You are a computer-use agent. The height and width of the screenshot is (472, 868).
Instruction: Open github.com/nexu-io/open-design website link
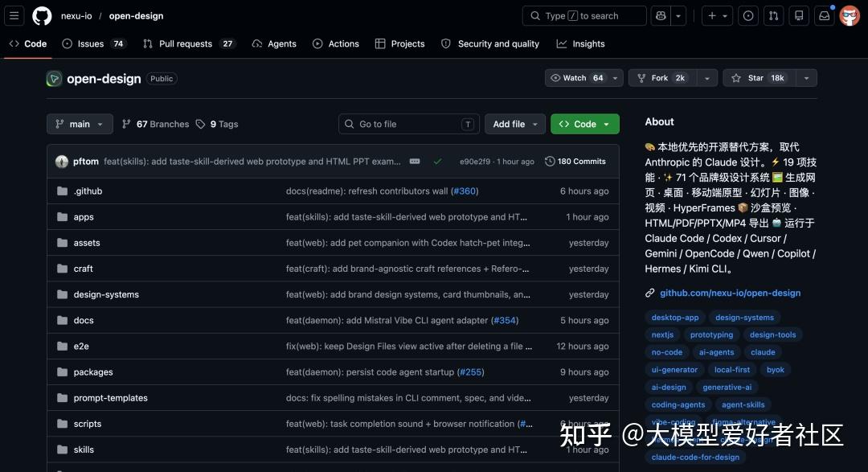(730, 293)
